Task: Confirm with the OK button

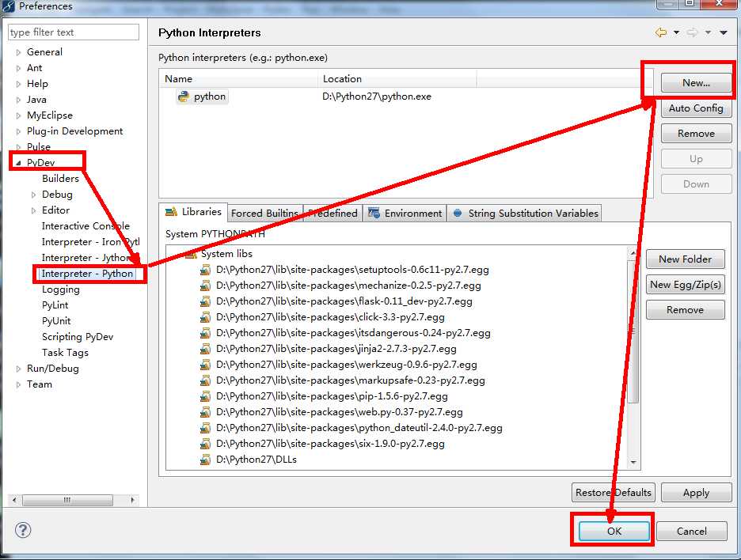Action: pyautogui.click(x=614, y=532)
